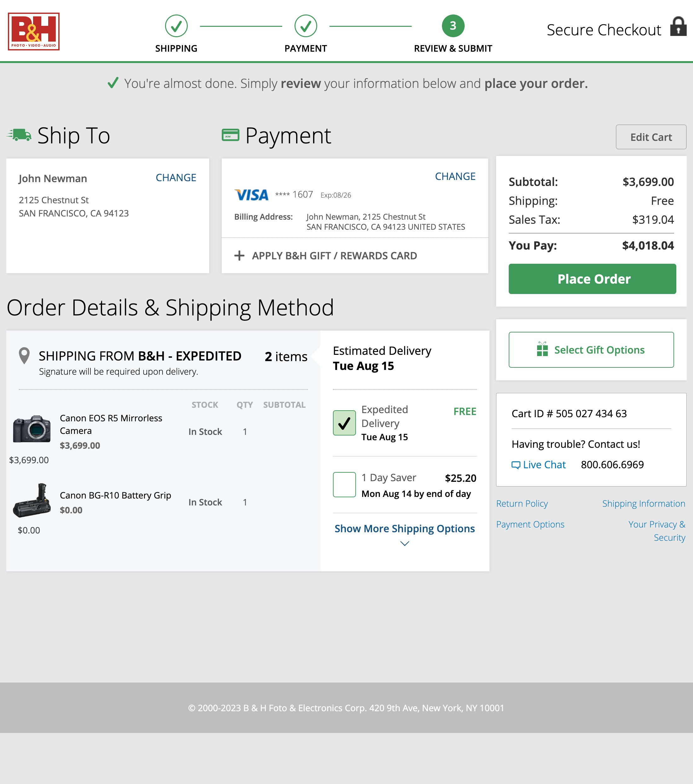Open the Return Policy link
This screenshot has height=784, width=693.
522,503
